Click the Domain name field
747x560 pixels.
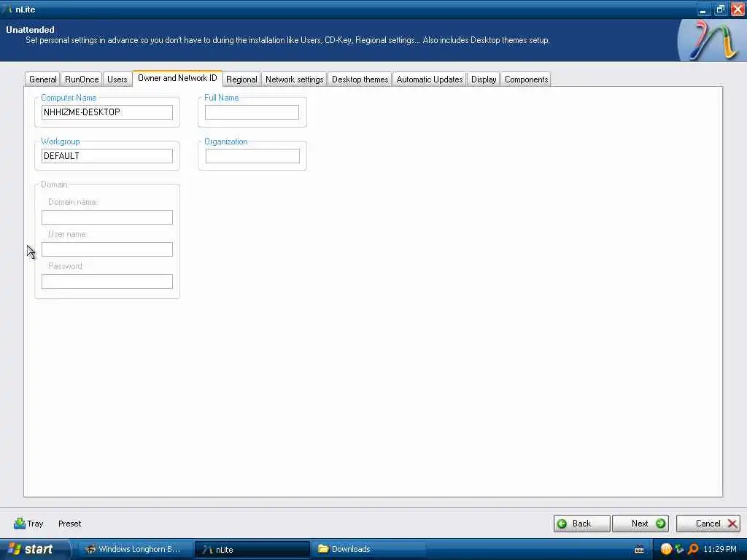click(x=107, y=217)
